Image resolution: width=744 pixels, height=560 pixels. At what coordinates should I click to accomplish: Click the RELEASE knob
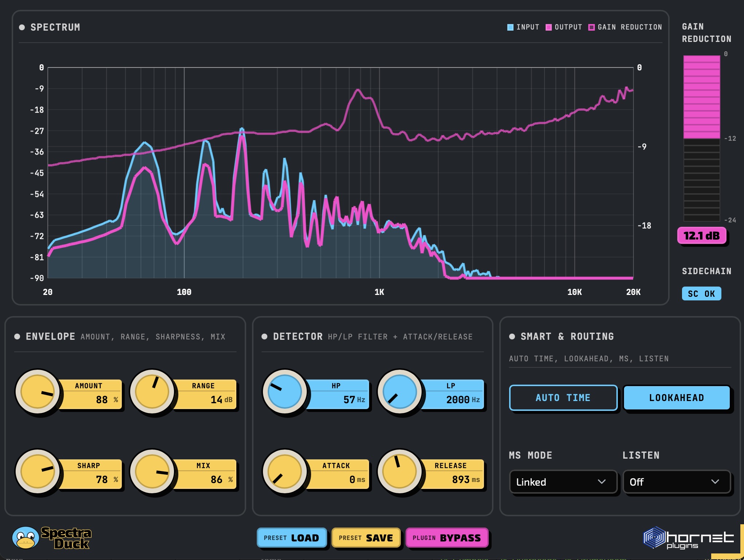click(x=400, y=472)
